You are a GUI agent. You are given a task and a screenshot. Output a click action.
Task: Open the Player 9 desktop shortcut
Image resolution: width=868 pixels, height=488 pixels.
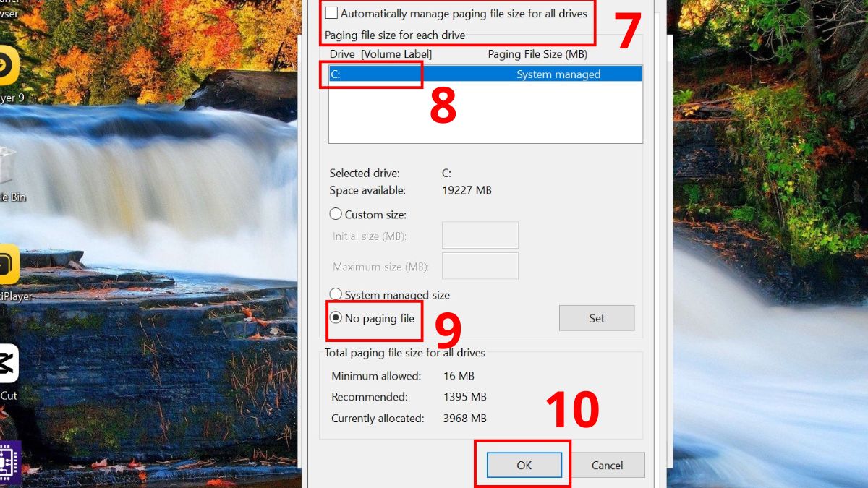pos(7,65)
